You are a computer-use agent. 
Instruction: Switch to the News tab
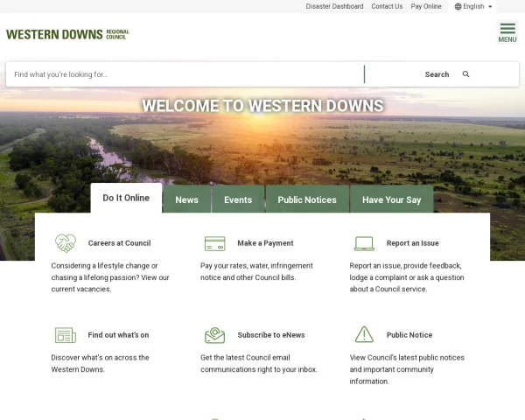point(187,199)
